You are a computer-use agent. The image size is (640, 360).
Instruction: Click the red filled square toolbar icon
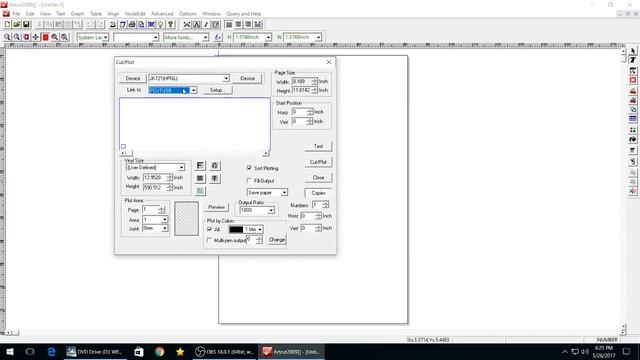click(x=45, y=37)
